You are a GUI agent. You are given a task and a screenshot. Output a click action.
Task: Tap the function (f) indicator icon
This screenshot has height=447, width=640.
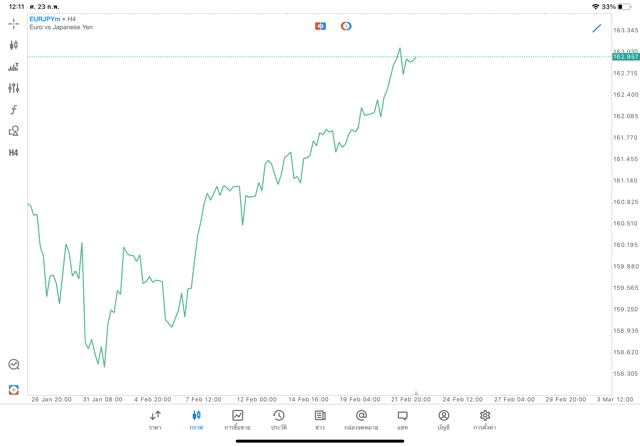point(13,110)
